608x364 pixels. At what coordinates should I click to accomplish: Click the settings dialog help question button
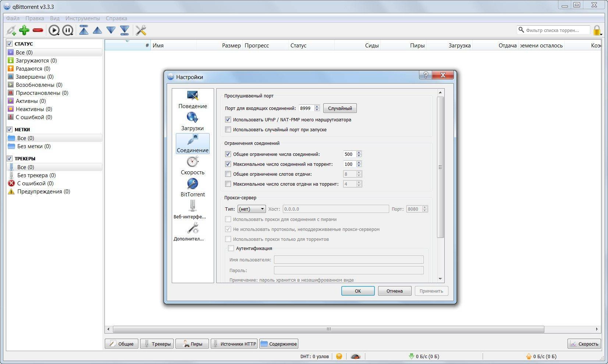pyautogui.click(x=426, y=75)
